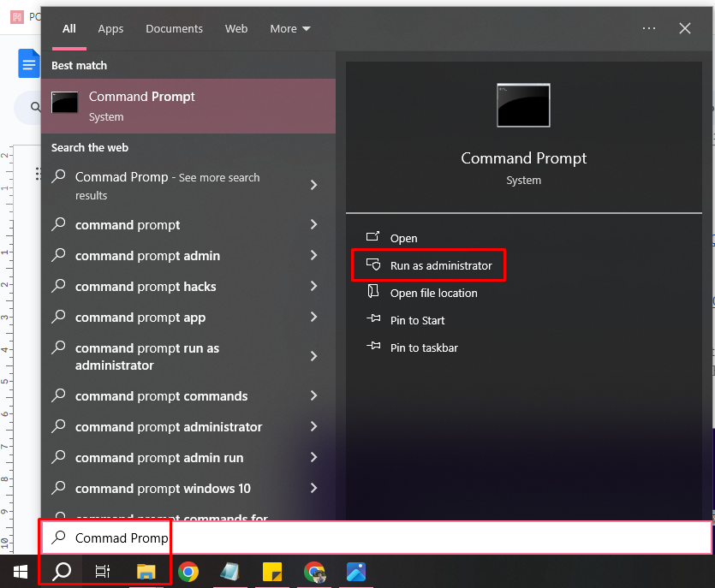Image resolution: width=715 pixels, height=588 pixels.
Task: Click the Pin to taskbar pin icon
Action: pos(373,346)
